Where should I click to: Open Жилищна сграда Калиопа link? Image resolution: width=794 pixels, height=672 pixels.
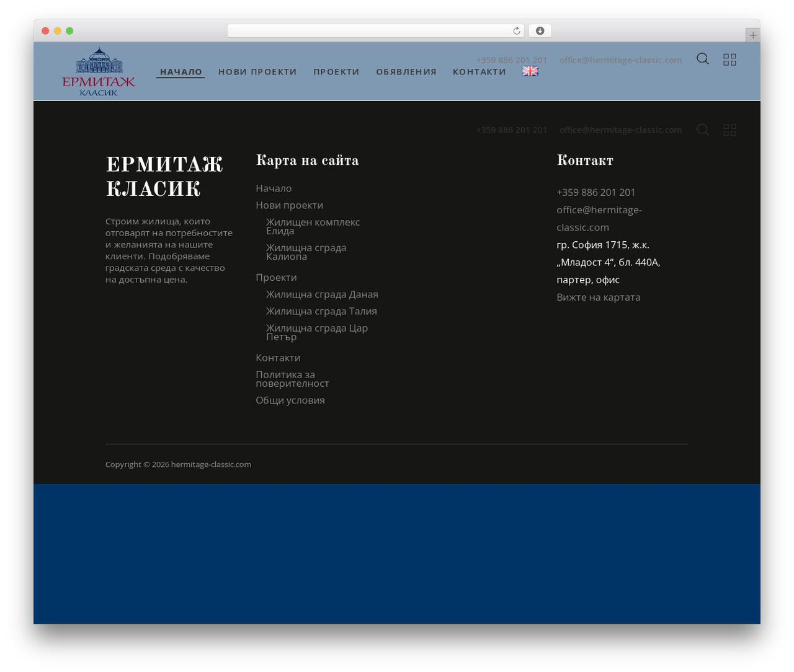(x=306, y=252)
